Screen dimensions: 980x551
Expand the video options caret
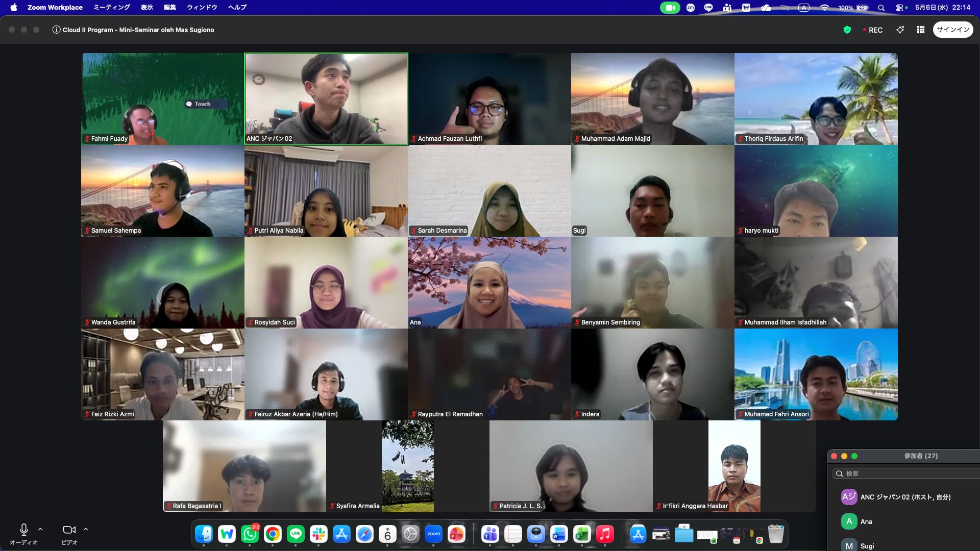86,529
